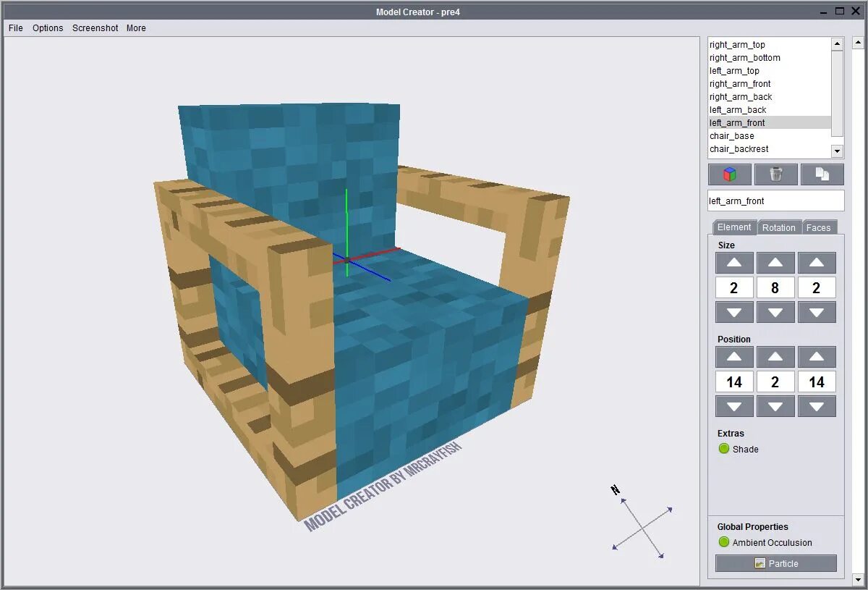The image size is (868, 590).
Task: Click element list scrollbar down arrow
Action: coord(838,151)
